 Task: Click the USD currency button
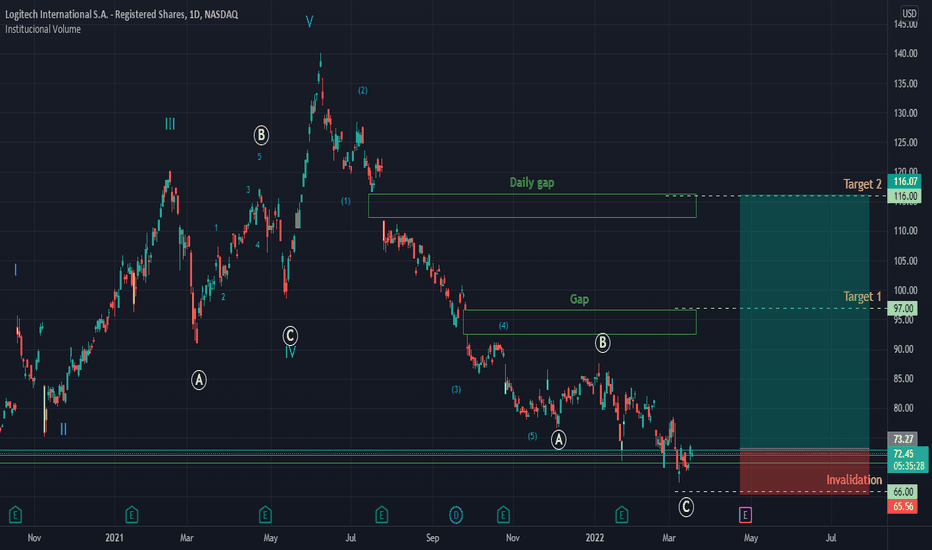tap(909, 13)
